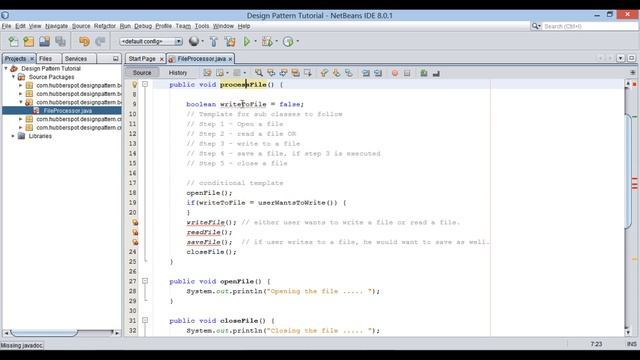640x360 pixels.
Task: Click the error glyph beside readFile() line
Action: coord(135,232)
